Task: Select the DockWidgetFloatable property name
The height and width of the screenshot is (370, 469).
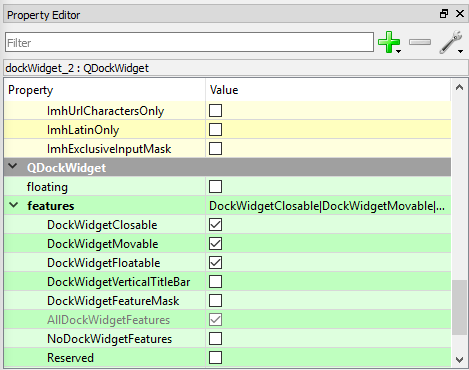Action: pos(104,263)
